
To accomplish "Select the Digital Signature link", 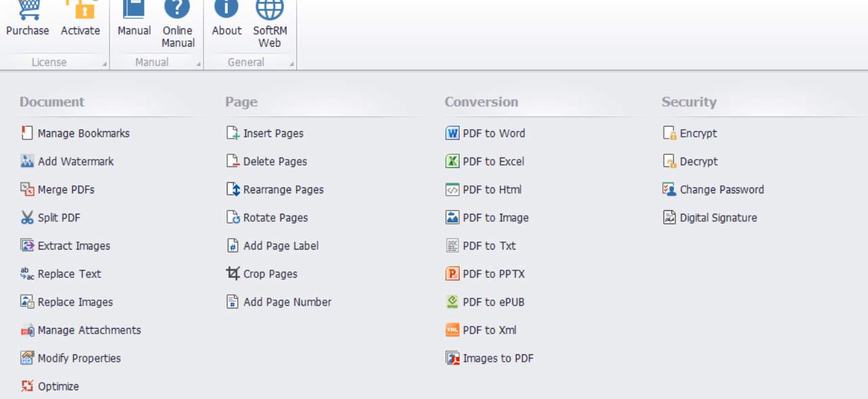I will click(x=719, y=218).
